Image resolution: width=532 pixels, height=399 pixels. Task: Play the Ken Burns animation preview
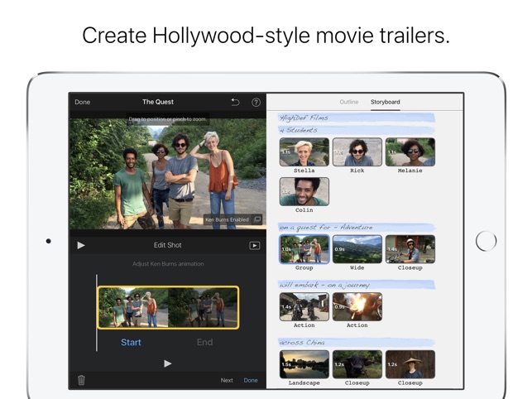[x=168, y=363]
